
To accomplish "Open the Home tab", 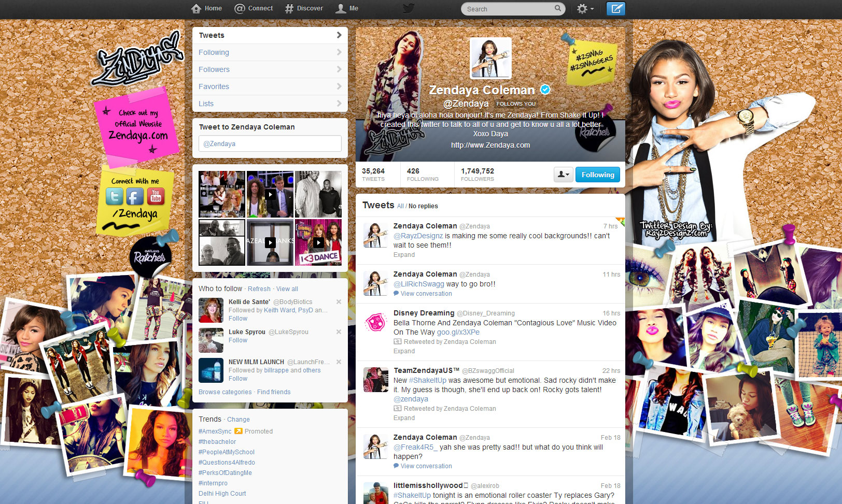I will (x=206, y=8).
